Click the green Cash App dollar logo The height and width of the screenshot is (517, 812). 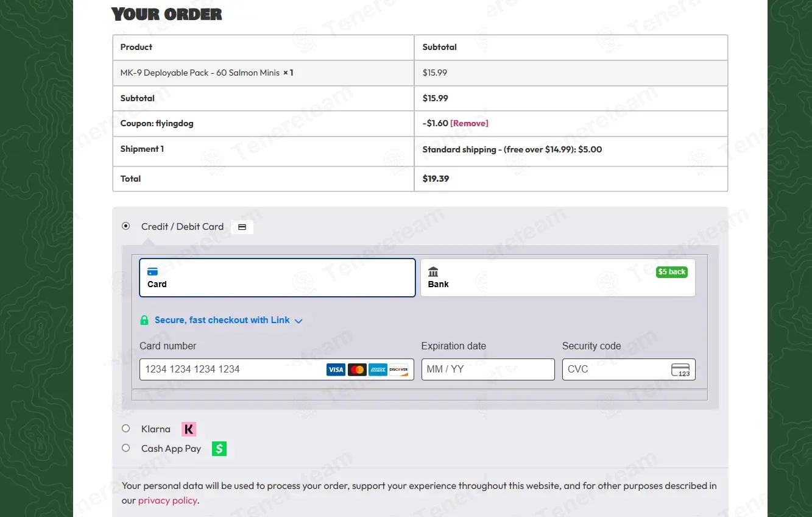[x=219, y=449]
